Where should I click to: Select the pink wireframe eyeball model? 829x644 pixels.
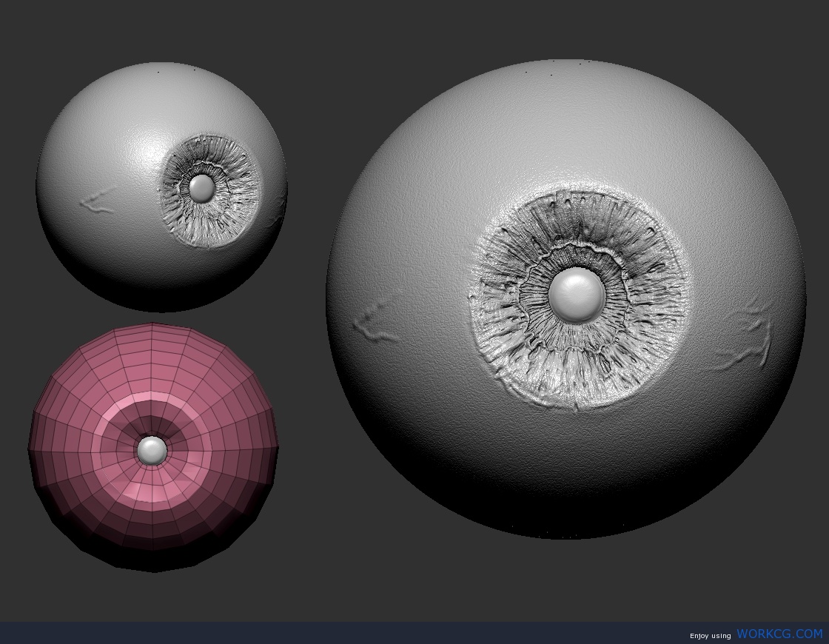pyautogui.click(x=153, y=447)
